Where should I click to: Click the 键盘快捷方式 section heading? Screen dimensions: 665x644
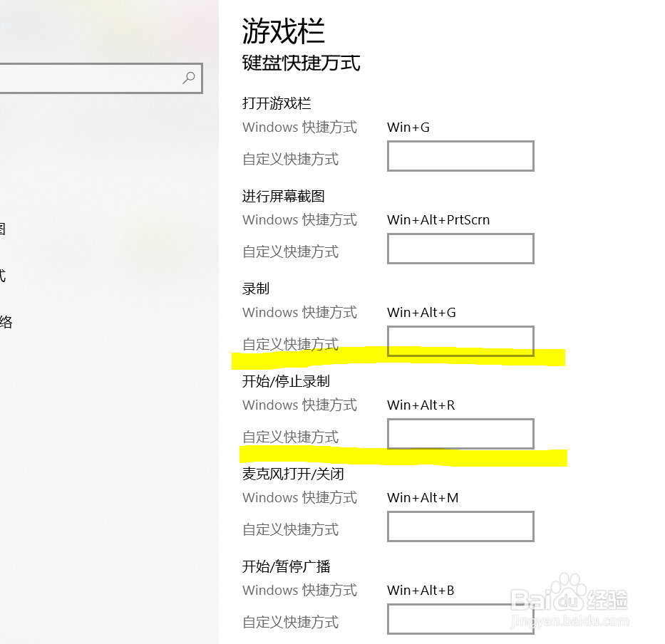coord(301,63)
